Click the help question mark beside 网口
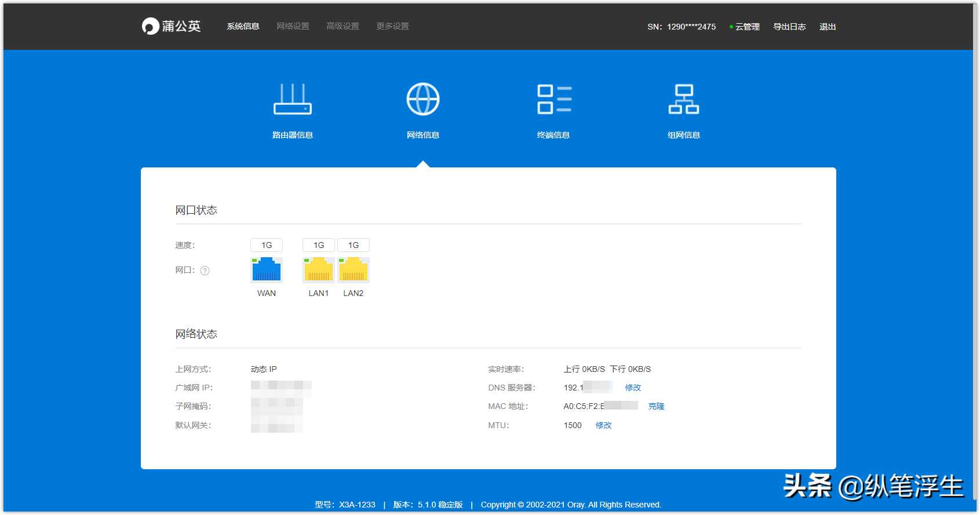 205,271
